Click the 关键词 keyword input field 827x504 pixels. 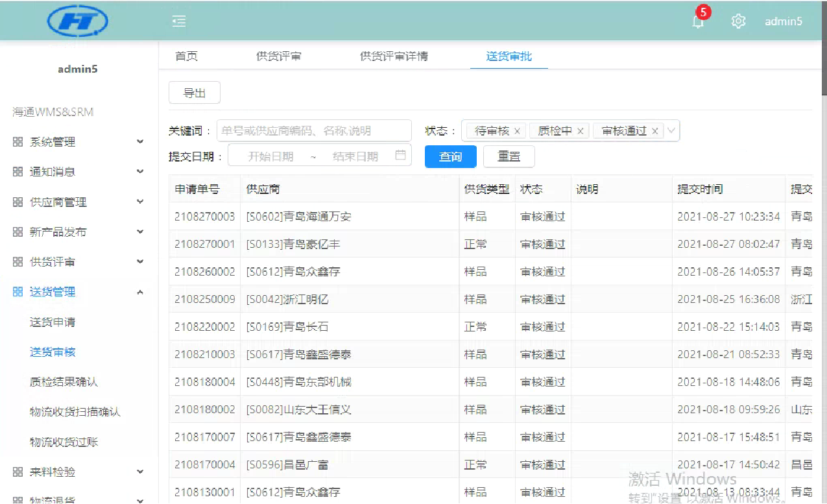pos(314,131)
